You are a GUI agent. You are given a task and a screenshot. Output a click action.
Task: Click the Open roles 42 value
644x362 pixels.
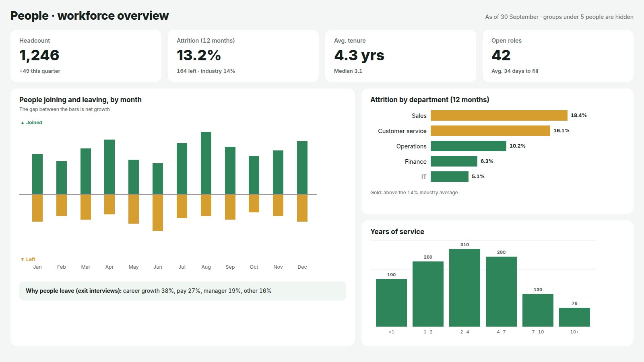[501, 55]
